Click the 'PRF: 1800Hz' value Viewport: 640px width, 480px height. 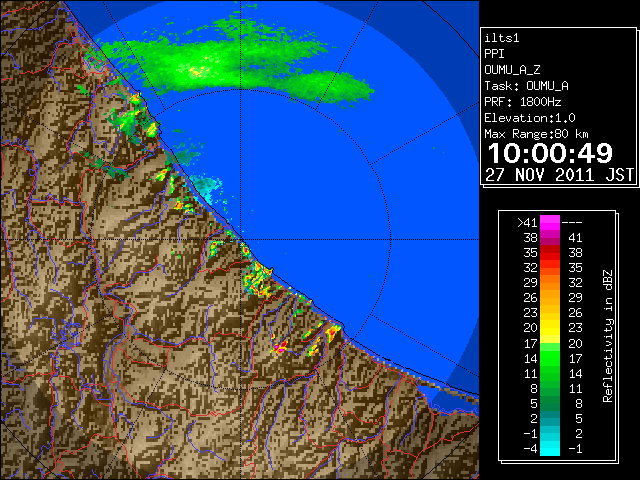tap(522, 102)
